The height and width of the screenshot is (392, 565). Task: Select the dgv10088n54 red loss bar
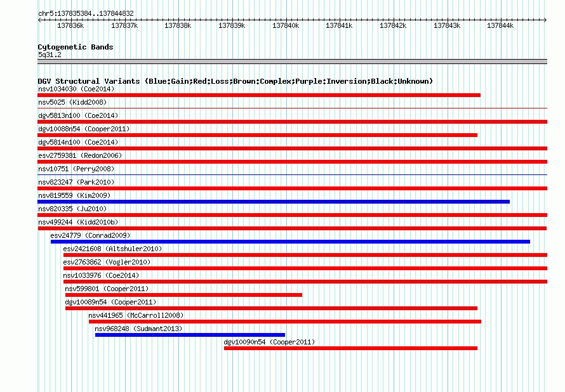coord(257,135)
